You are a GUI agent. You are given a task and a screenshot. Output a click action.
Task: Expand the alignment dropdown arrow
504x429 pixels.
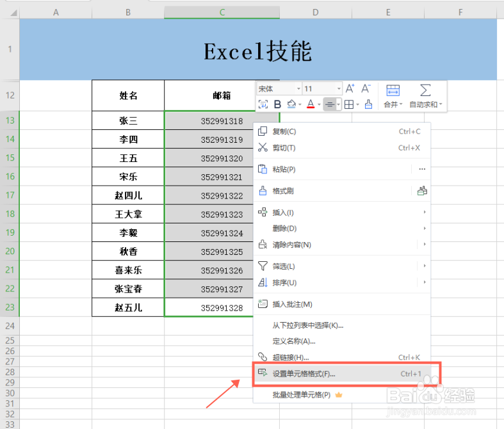coord(338,104)
